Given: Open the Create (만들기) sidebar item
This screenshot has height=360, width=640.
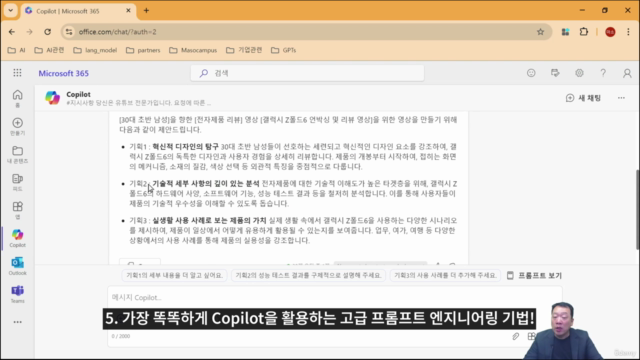Looking at the screenshot, I should [x=18, y=127].
